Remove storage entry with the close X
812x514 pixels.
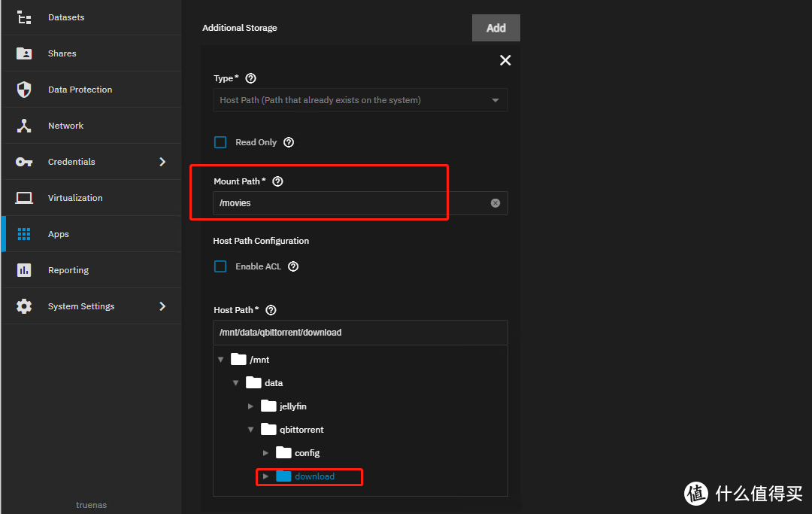point(505,60)
